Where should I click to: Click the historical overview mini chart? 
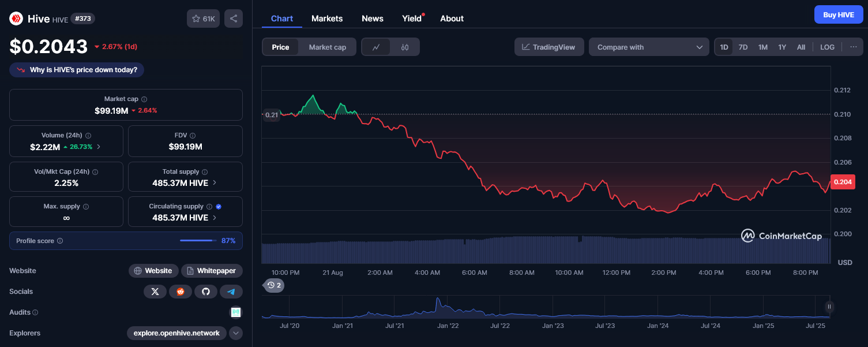pyautogui.click(x=546, y=307)
